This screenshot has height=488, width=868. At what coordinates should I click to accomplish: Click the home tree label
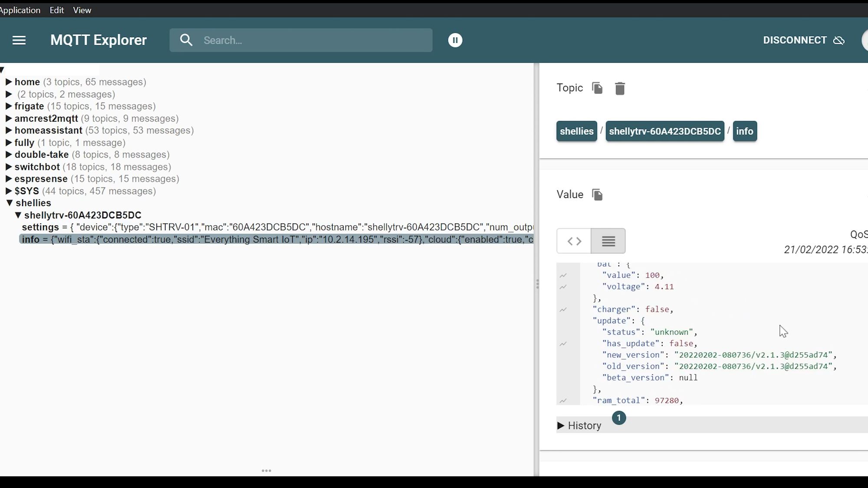tap(27, 82)
